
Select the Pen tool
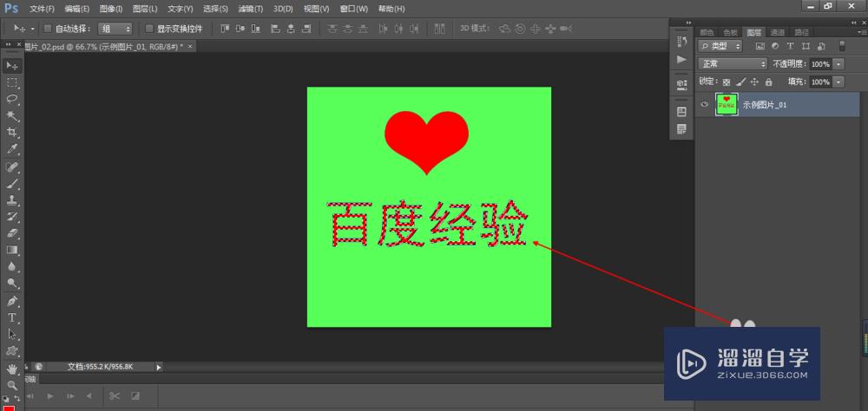click(11, 302)
